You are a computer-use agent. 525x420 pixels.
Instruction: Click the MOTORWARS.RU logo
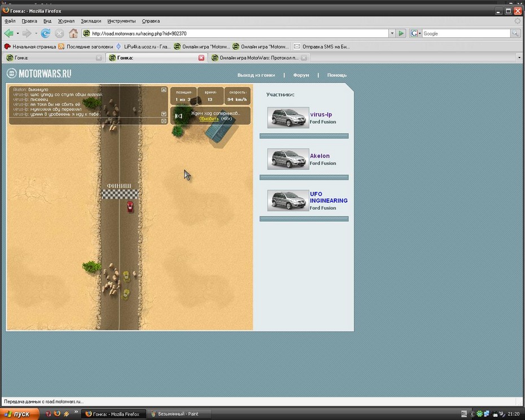tap(39, 73)
